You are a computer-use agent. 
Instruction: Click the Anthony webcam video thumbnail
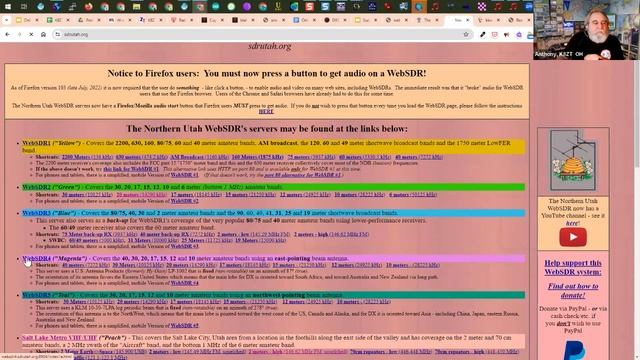586,30
